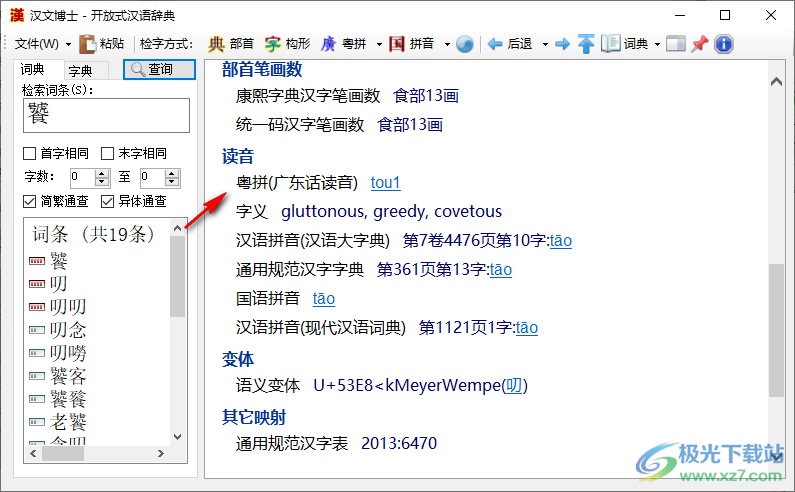Increase the maximum 字数 spinner after 至
The image size is (795, 492).
(x=172, y=173)
